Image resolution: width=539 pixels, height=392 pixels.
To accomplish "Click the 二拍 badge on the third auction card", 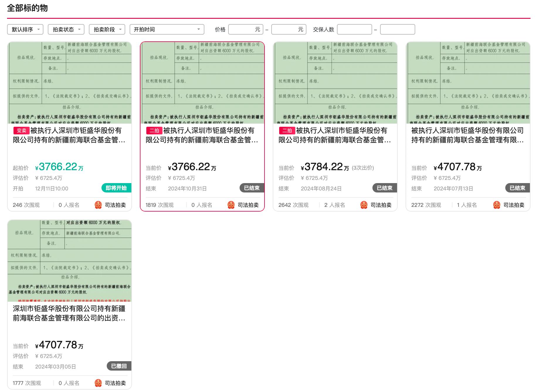I will pyautogui.click(x=287, y=131).
